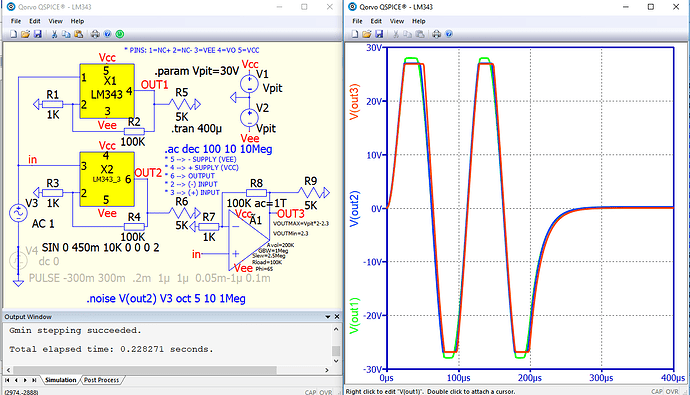Image resolution: width=690 pixels, height=395 pixels.
Task: Open file via folder icon in schematic window
Action: tap(26, 34)
